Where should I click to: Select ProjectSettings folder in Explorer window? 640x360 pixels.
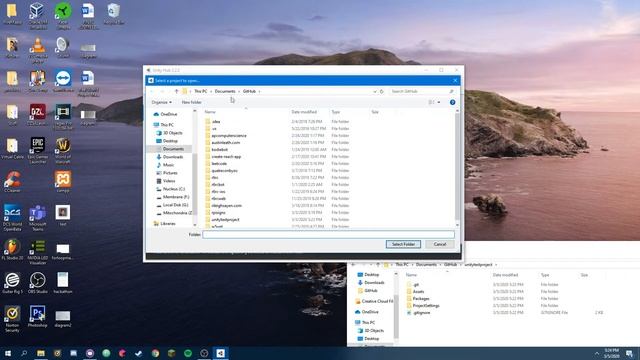coord(425,306)
